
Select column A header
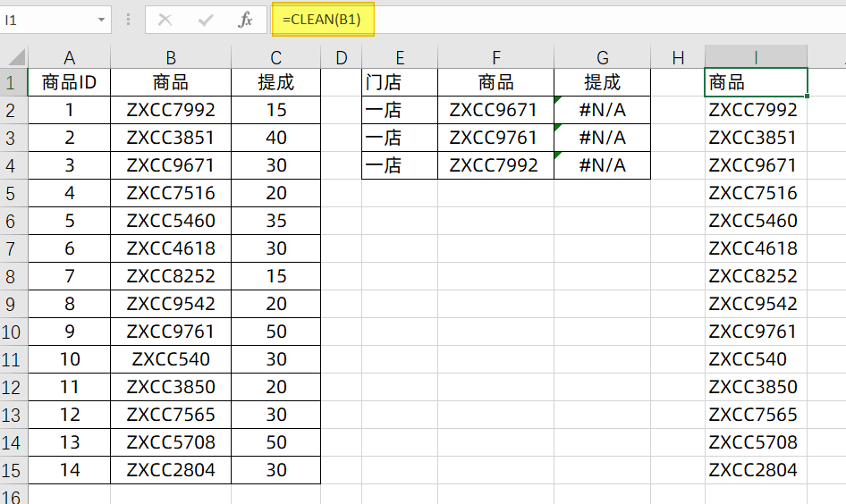pyautogui.click(x=69, y=57)
